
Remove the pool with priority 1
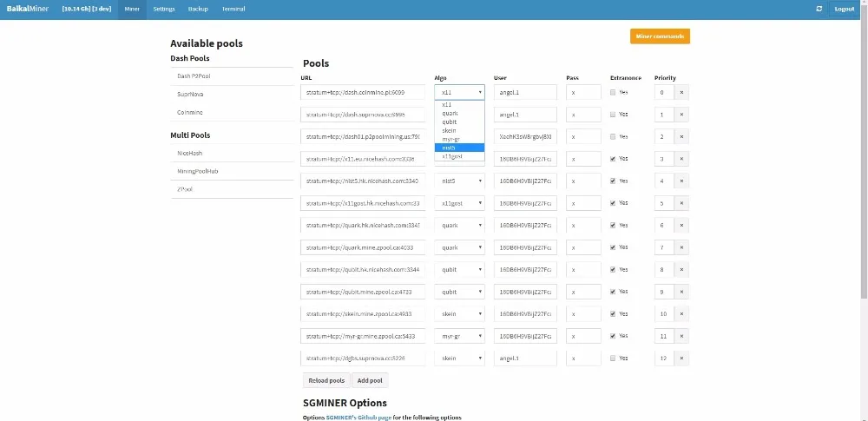681,115
